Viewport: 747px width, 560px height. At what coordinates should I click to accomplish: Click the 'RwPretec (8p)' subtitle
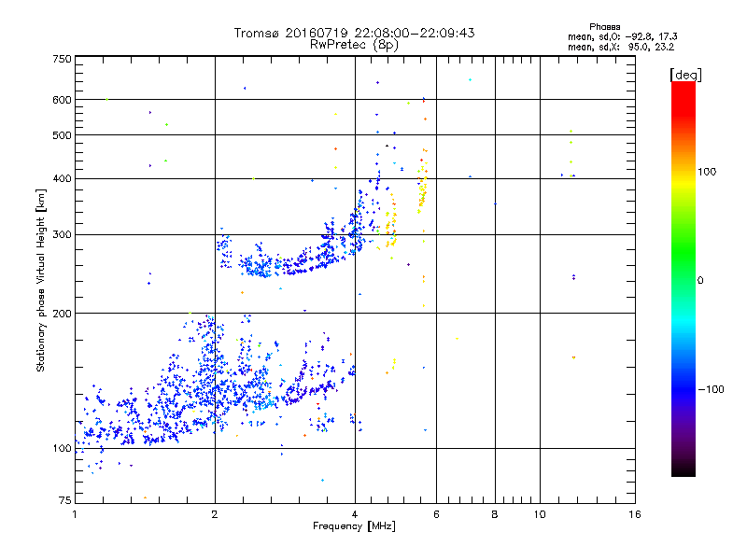[354, 45]
